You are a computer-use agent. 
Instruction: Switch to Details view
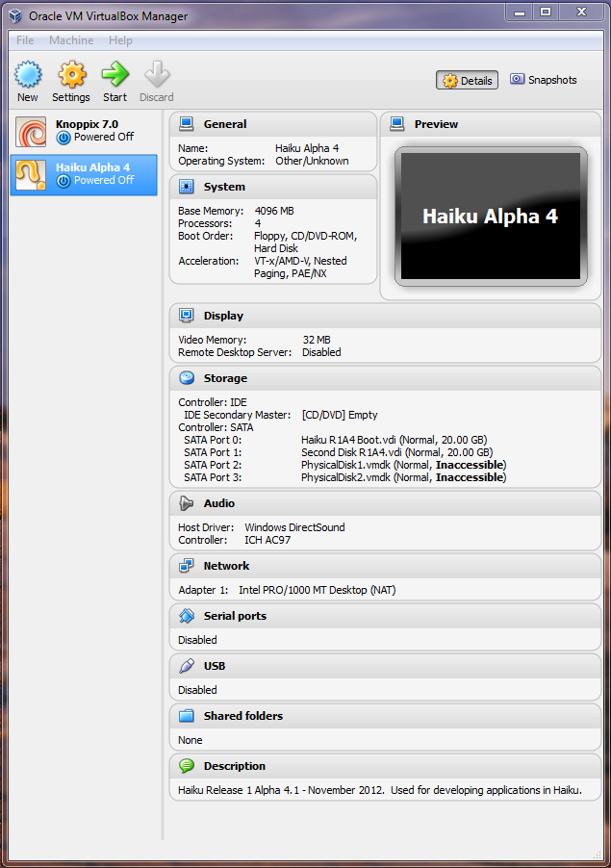(467, 80)
